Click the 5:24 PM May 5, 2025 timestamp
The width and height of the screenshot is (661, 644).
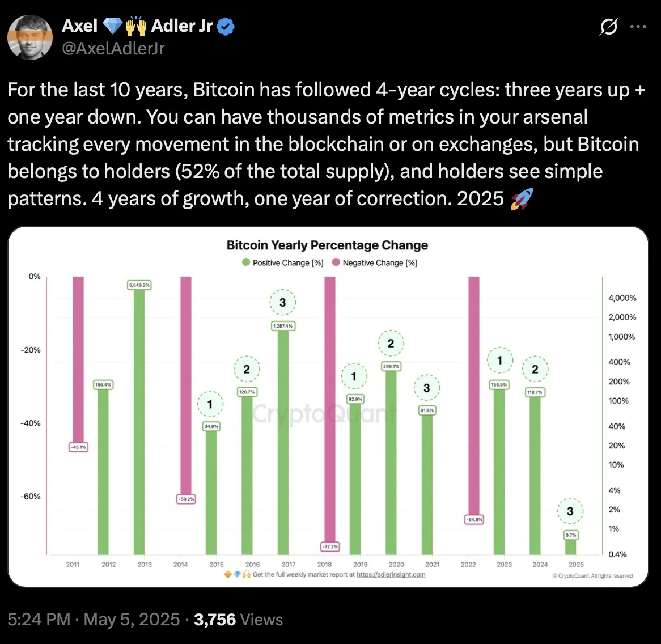pyautogui.click(x=94, y=620)
